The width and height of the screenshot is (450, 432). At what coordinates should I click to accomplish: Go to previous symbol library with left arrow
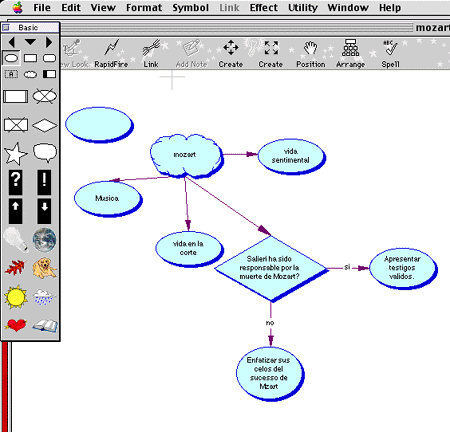[x=12, y=42]
